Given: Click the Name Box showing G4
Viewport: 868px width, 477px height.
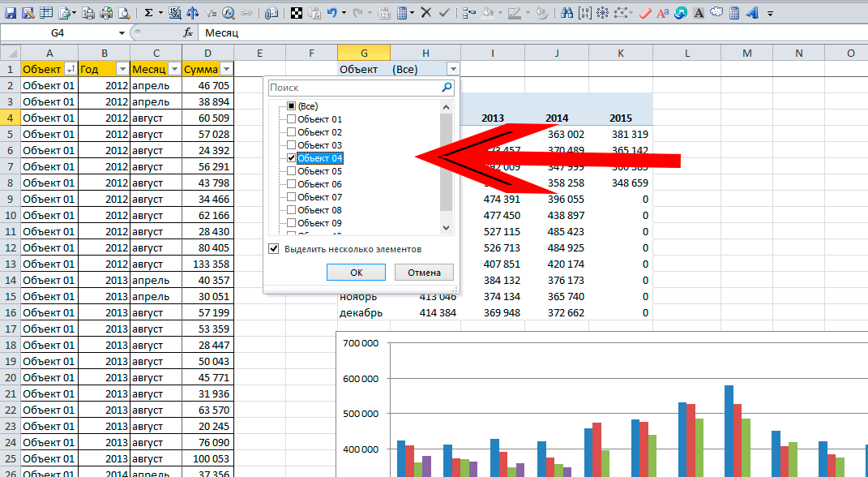Looking at the screenshot, I should point(58,33).
